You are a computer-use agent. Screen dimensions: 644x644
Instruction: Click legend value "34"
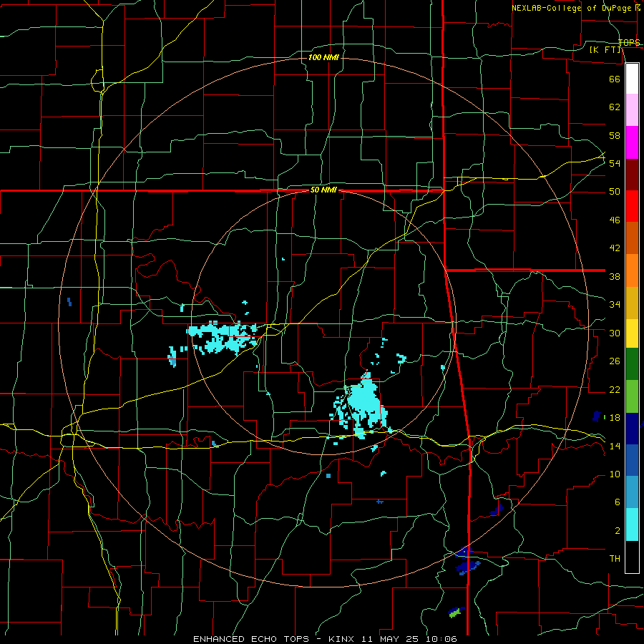(615, 305)
